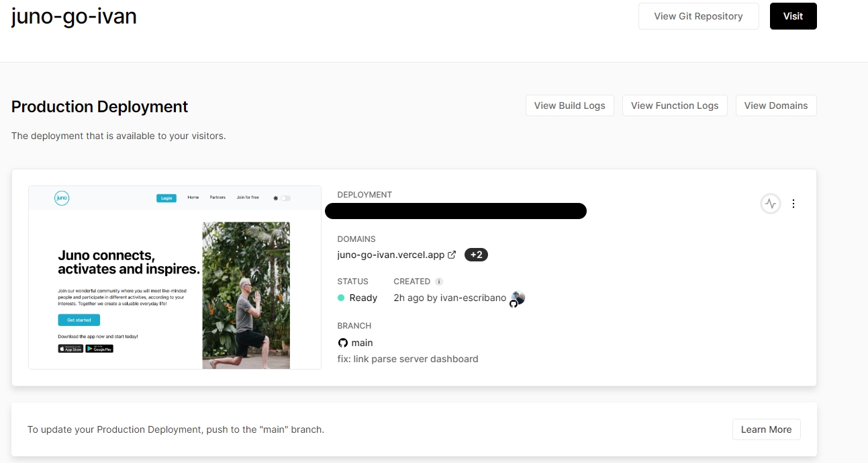Click Get started button in preview
Viewport: 868px width, 463px height.
79,320
